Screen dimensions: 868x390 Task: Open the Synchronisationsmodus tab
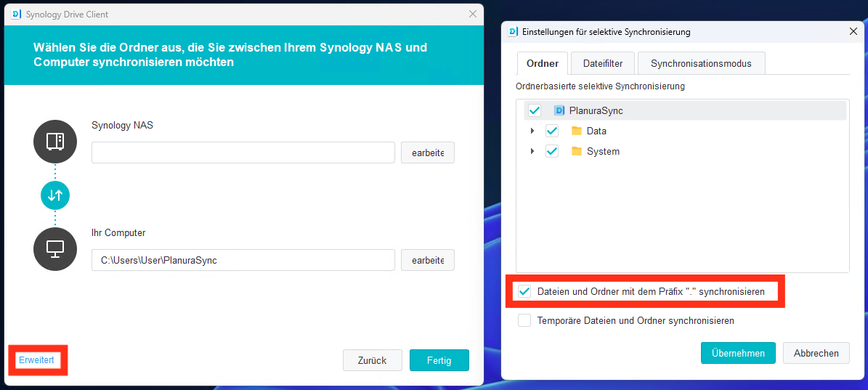(x=701, y=63)
